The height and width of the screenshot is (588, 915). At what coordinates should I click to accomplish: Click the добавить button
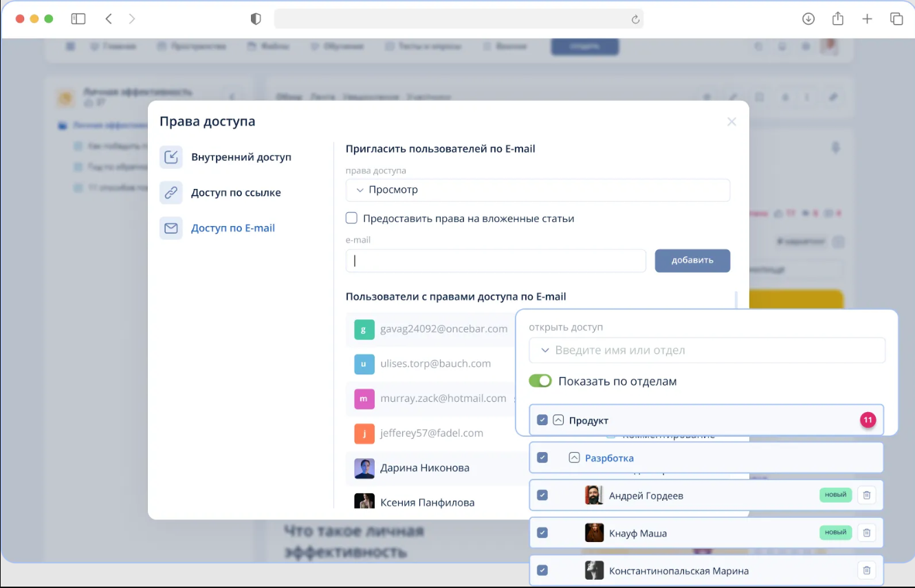point(692,260)
